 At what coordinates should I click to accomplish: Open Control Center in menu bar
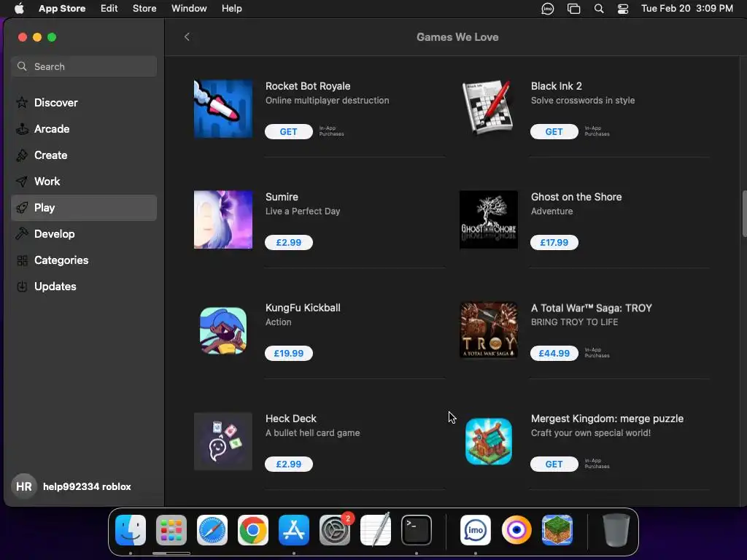(623, 9)
